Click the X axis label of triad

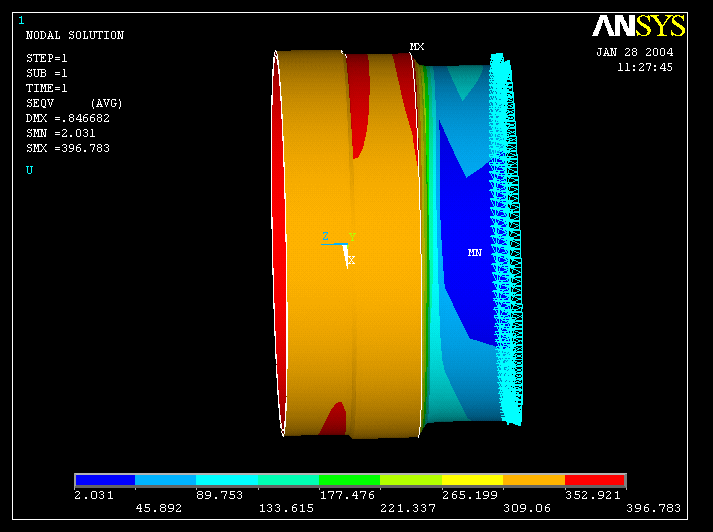[x=351, y=260]
